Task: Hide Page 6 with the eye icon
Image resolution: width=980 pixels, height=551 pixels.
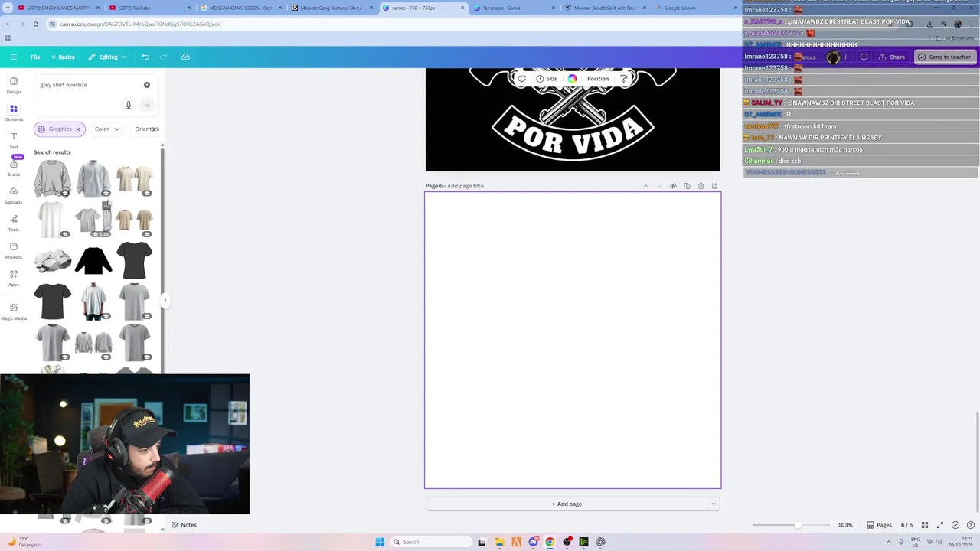Action: pos(673,186)
